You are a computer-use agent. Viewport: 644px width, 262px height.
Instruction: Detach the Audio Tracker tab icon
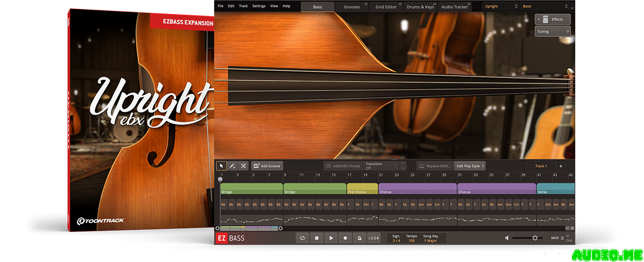coord(469,4)
